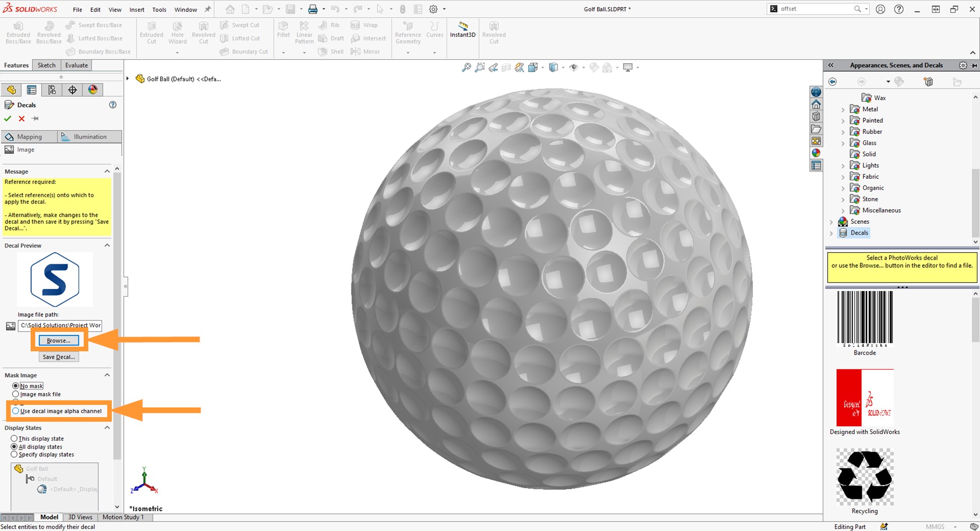Viewport: 980px width, 531px height.
Task: Open the Insert menu
Action: coord(137,9)
